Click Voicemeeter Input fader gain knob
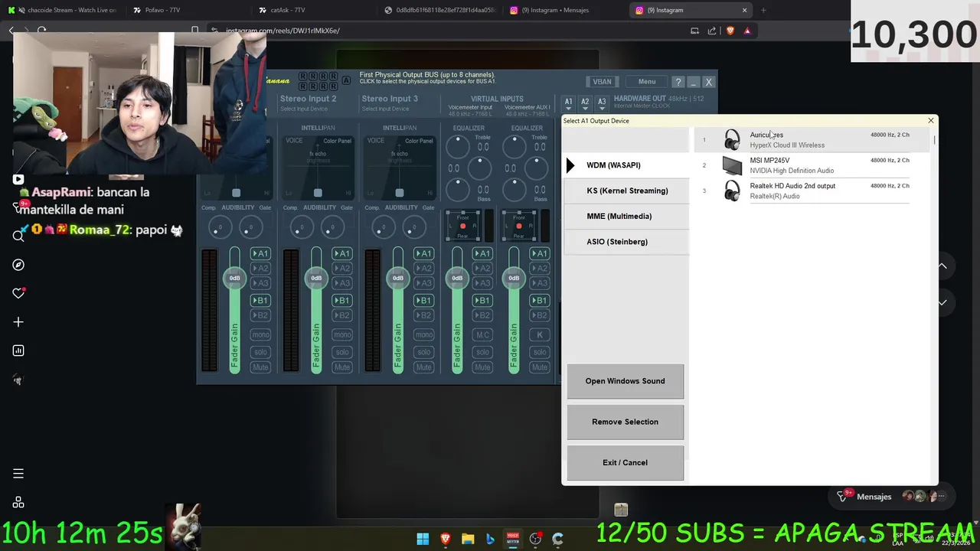 point(457,278)
